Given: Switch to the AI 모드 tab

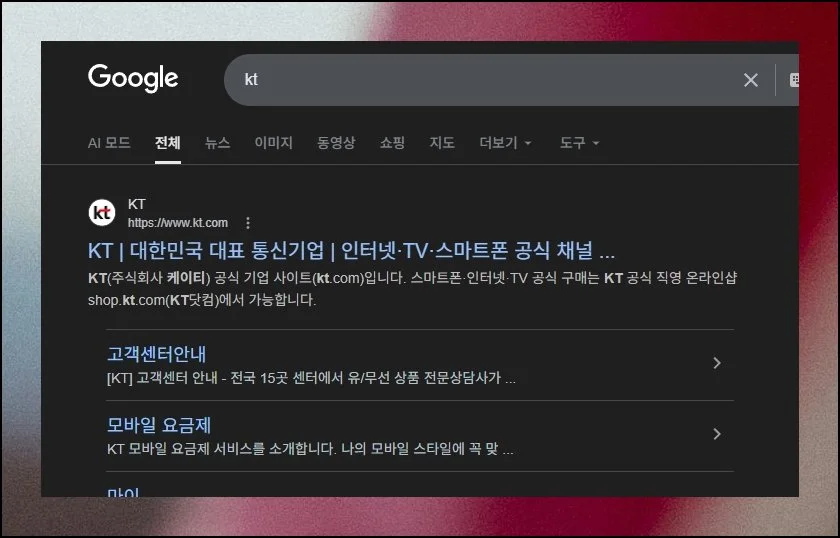Looking at the screenshot, I should (x=109, y=143).
